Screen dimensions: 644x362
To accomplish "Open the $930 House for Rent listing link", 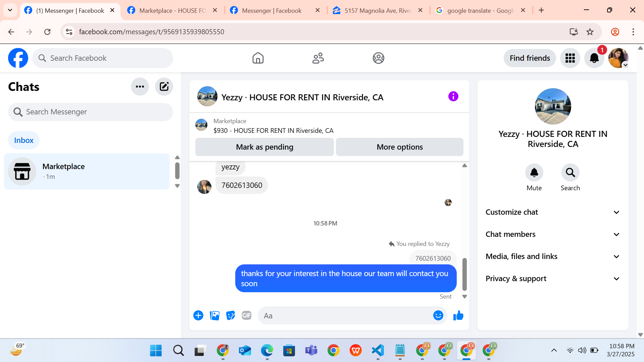I will [274, 131].
